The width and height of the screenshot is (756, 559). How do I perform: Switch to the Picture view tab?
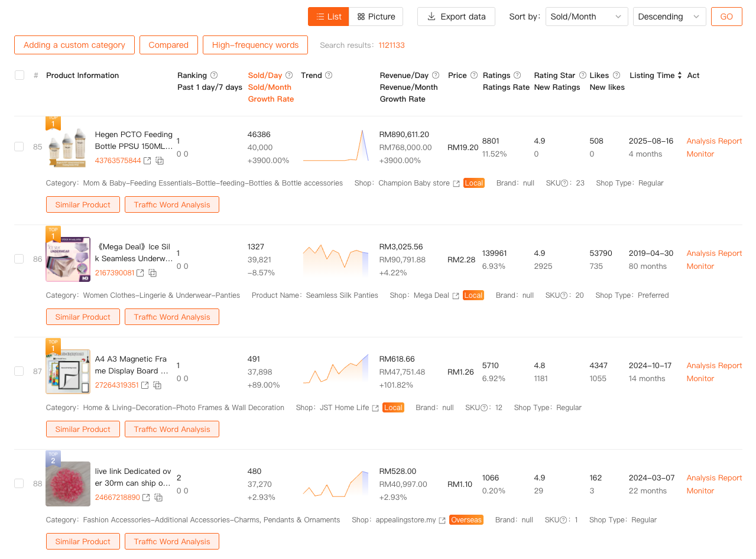pos(376,17)
